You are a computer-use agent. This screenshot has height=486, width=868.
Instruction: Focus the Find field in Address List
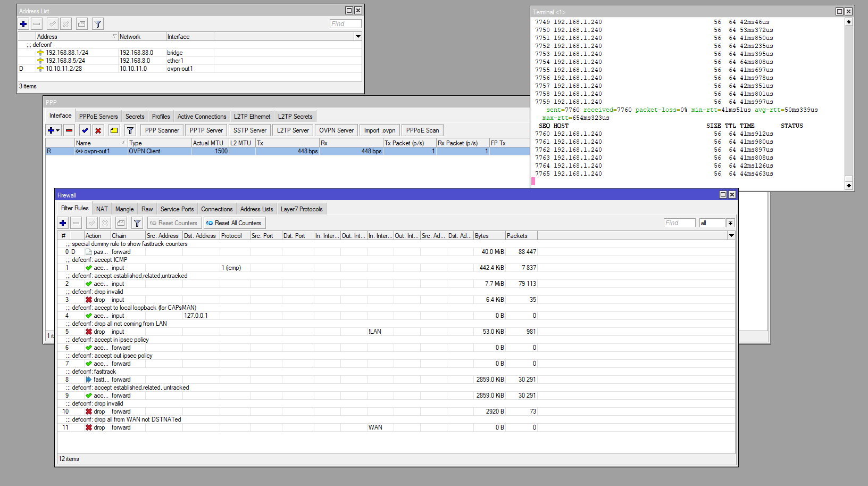345,24
